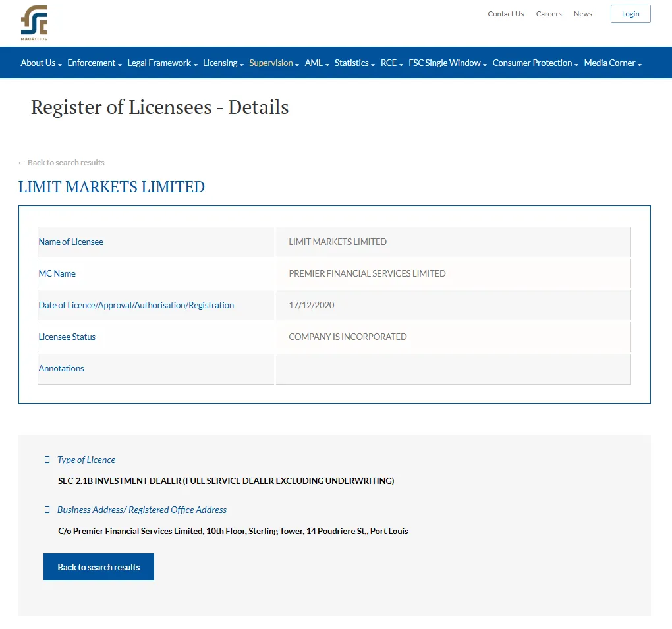Screen dimensions: 672x629
Task: Click the icon beside Business Address heading
Action: [x=47, y=510]
